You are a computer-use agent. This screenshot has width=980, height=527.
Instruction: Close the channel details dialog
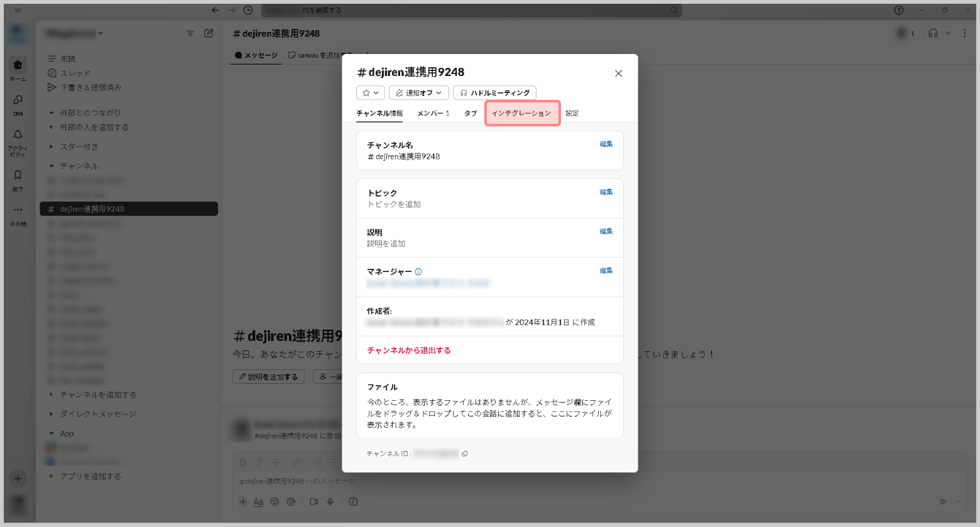coord(619,73)
